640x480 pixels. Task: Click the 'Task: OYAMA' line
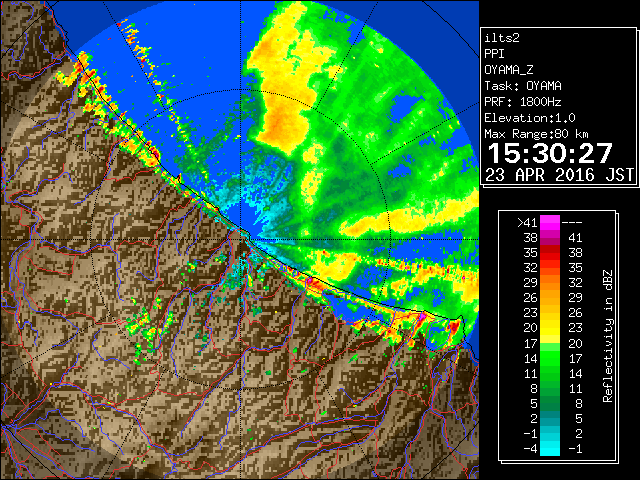tap(523, 86)
